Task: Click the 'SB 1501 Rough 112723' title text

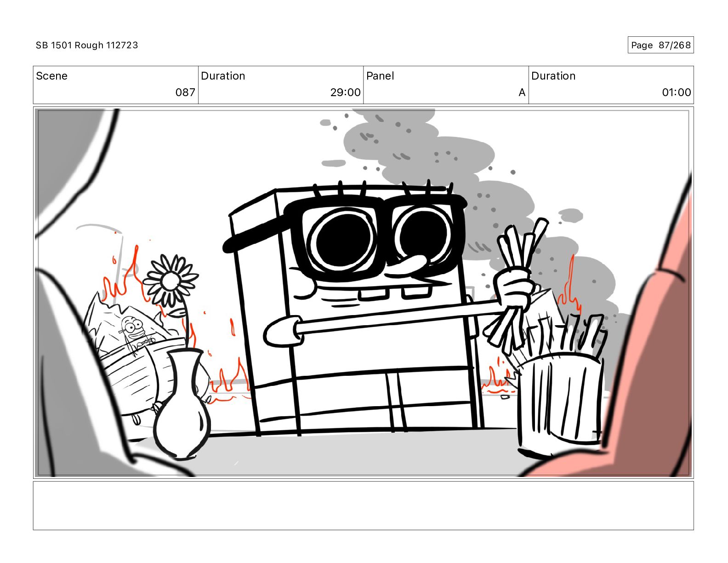Action: tap(87, 45)
